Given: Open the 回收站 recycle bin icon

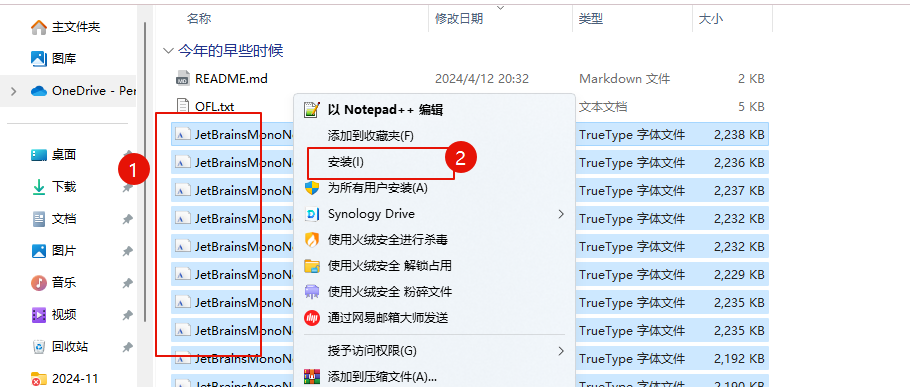Looking at the screenshot, I should (x=39, y=347).
